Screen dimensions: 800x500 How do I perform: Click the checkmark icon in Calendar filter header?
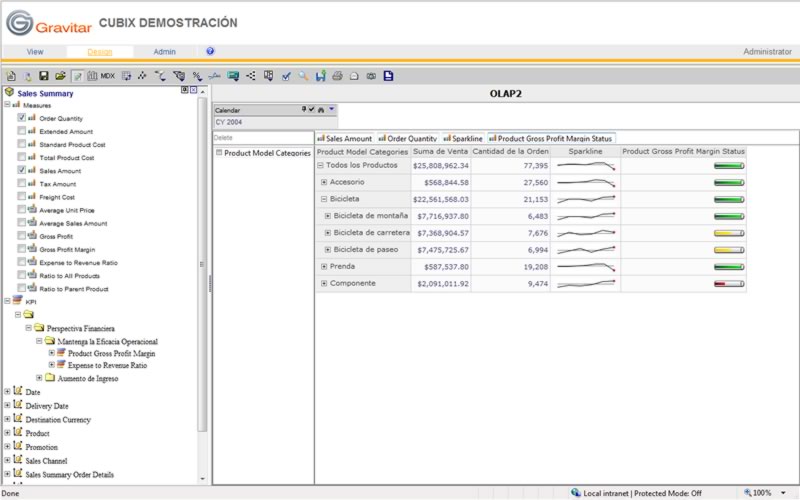click(x=311, y=109)
